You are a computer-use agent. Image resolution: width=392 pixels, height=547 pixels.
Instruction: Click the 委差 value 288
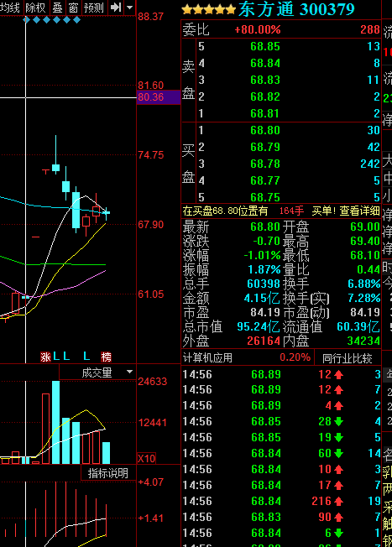tap(370, 29)
